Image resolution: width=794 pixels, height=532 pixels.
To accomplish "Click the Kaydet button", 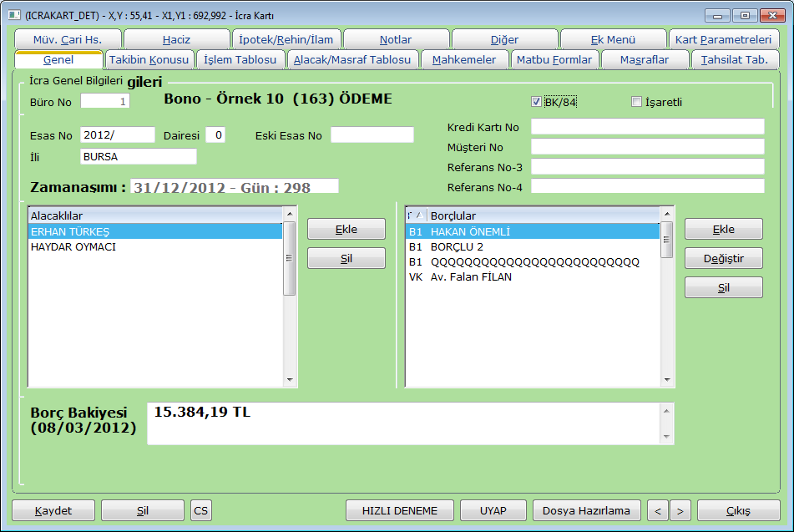I will click(53, 510).
